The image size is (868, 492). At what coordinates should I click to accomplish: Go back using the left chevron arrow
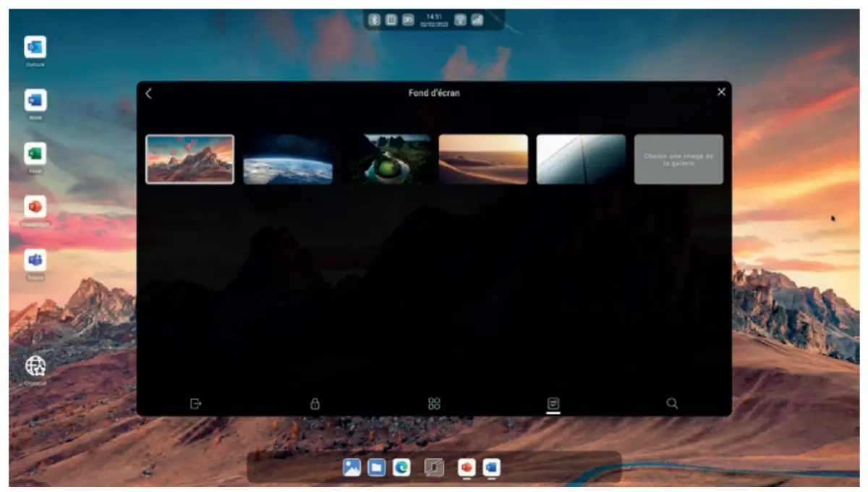pyautogui.click(x=149, y=93)
